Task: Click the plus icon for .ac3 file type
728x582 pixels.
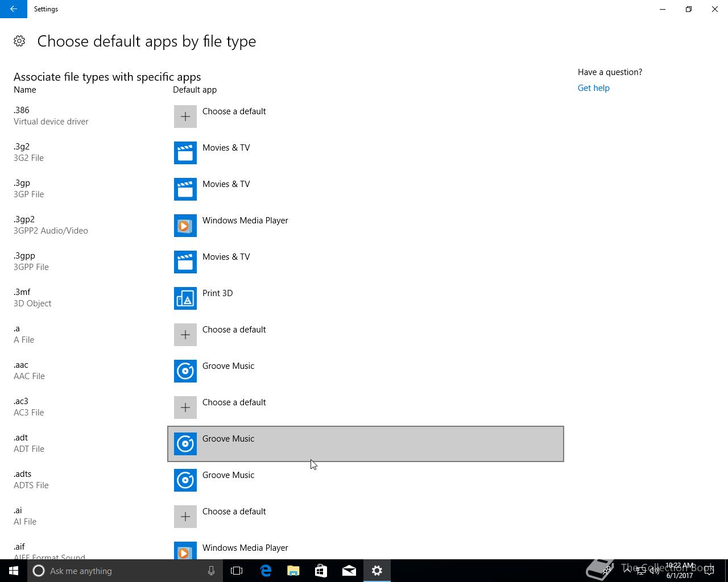Action: (185, 408)
